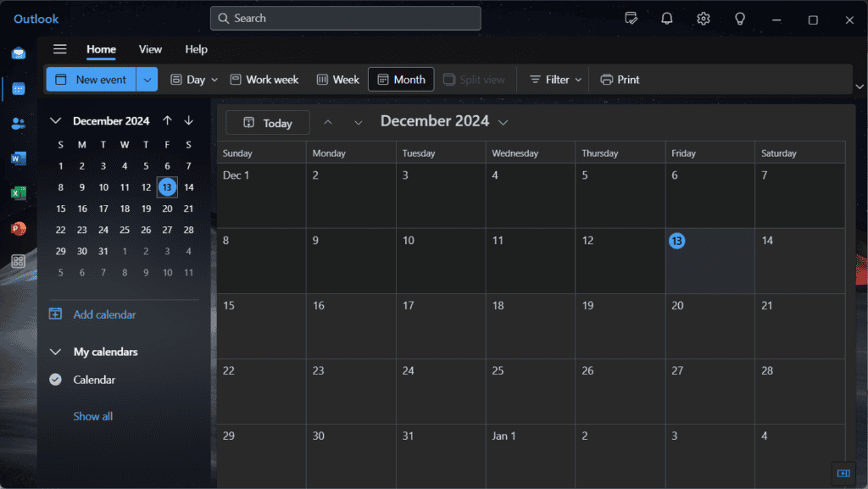This screenshot has width=868, height=489.
Task: Select the Home tab
Action: (102, 49)
